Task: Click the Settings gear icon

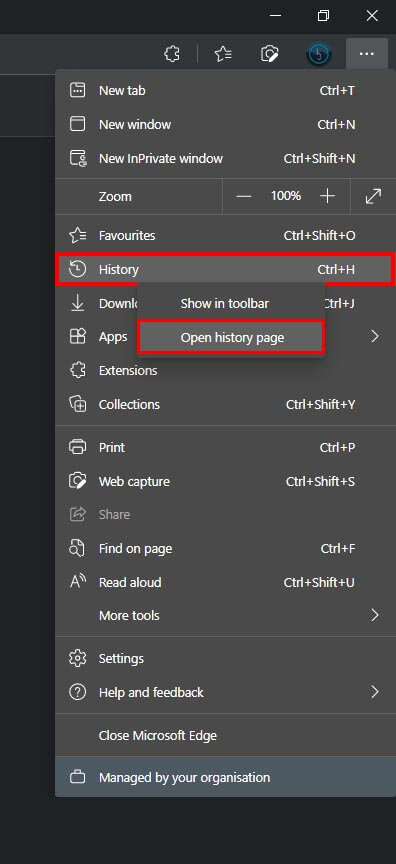Action: pos(78,658)
